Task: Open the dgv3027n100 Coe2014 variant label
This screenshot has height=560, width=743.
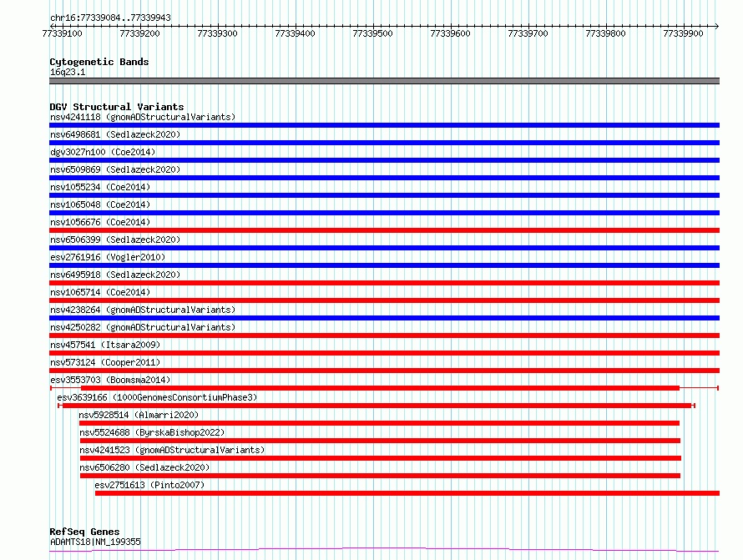Action: pyautogui.click(x=103, y=152)
